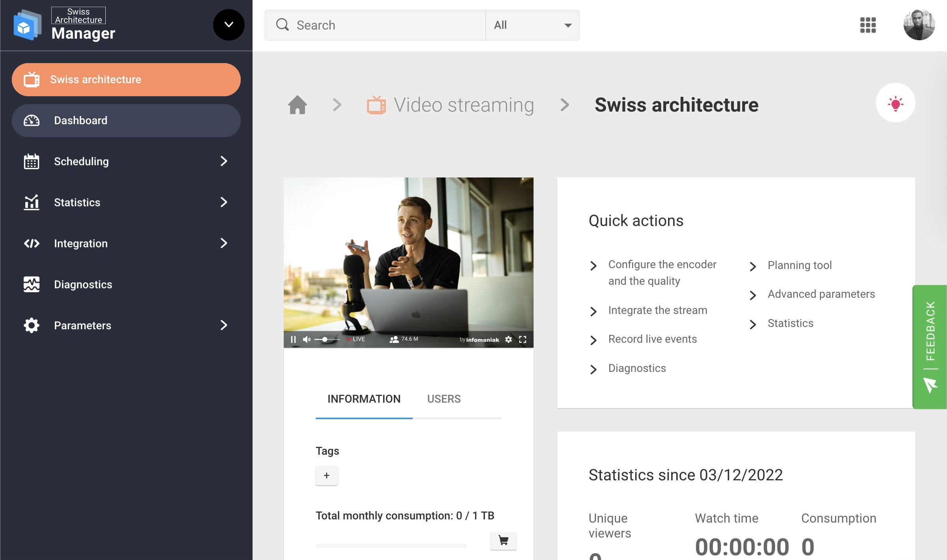Open the apps grid menu
Image resolution: width=947 pixels, height=560 pixels.
868,25
